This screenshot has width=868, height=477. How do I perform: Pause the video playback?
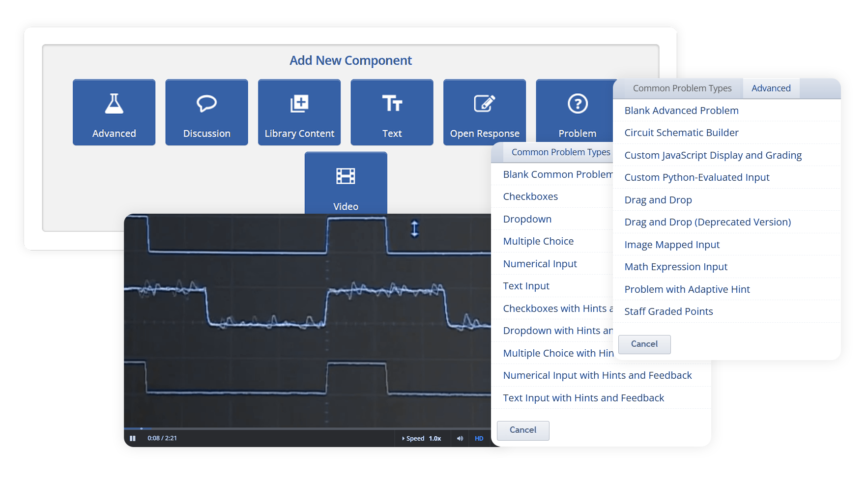(x=133, y=438)
